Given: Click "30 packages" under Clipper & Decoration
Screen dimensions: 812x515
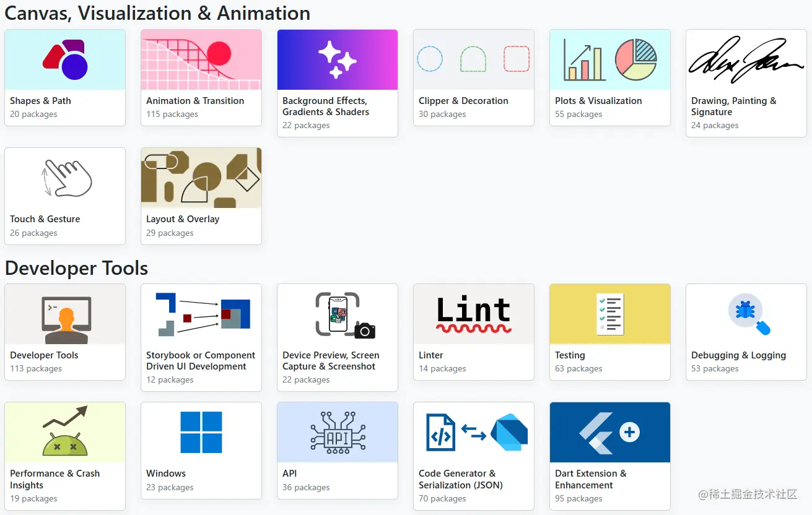Looking at the screenshot, I should point(442,115).
